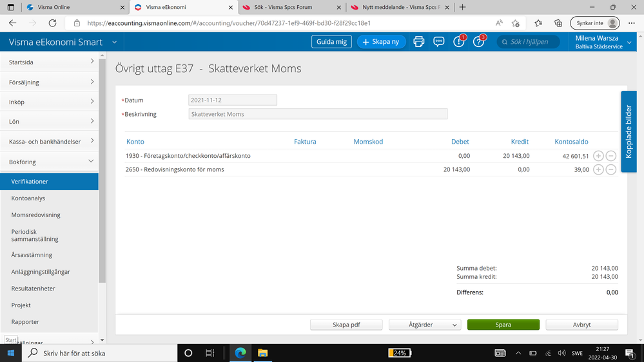644x362 pixels.
Task: Open Resultatenheter in sidebar
Action: pyautogui.click(x=33, y=289)
